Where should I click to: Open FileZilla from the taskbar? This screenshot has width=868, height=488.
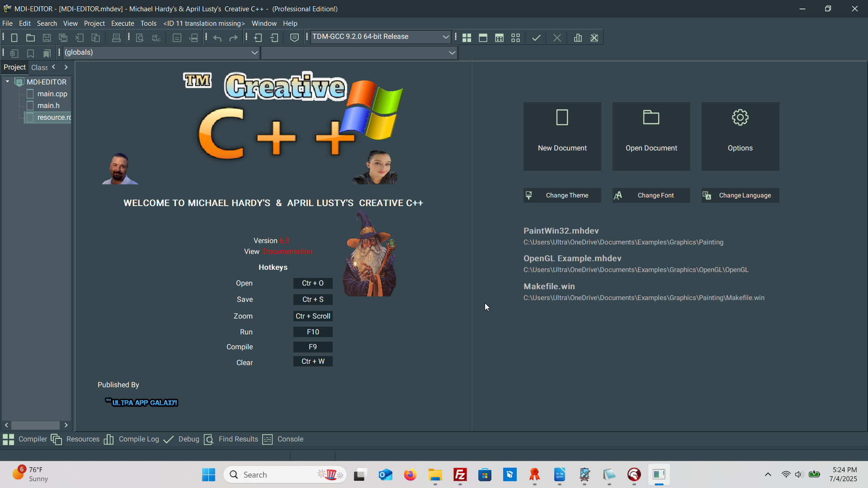pyautogui.click(x=460, y=474)
